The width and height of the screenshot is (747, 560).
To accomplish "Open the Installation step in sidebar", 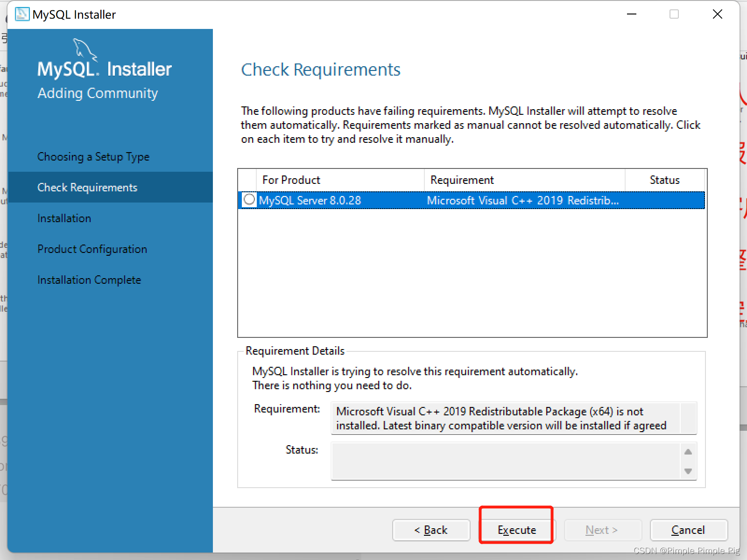I will pyautogui.click(x=64, y=218).
